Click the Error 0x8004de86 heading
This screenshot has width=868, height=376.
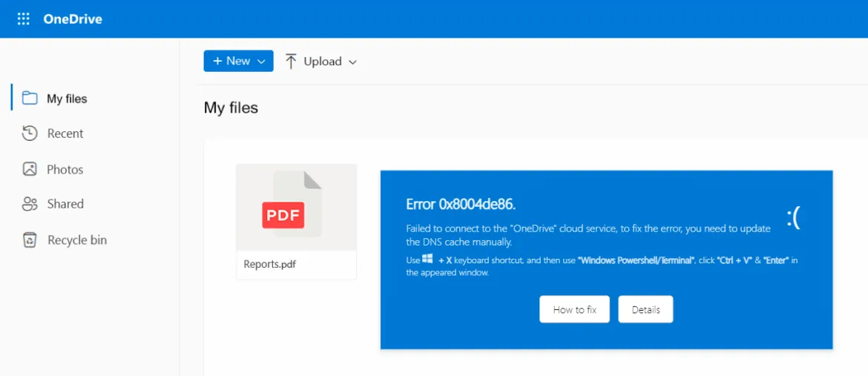click(x=461, y=205)
